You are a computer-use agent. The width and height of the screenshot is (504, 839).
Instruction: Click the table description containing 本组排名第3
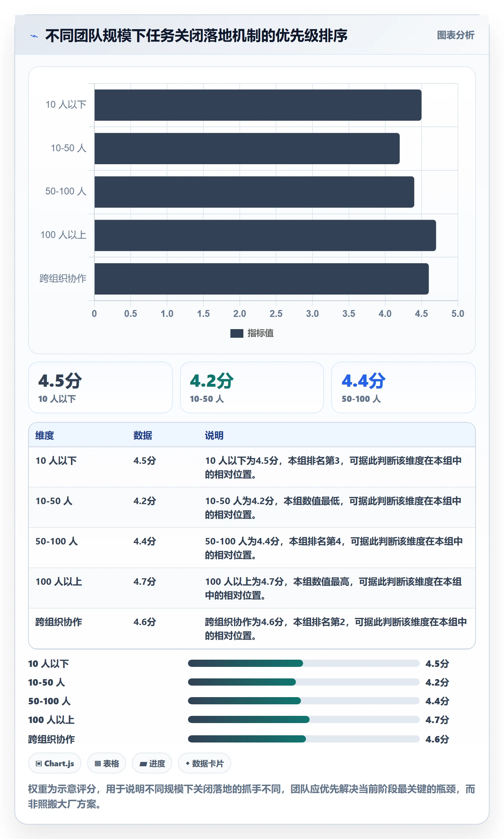pyautogui.click(x=333, y=467)
